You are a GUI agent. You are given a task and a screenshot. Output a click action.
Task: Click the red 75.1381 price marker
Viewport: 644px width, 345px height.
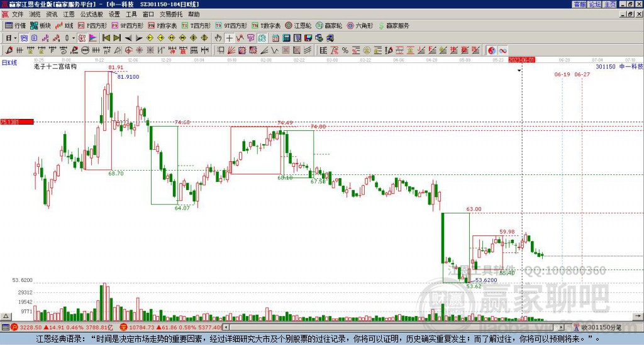17,122
